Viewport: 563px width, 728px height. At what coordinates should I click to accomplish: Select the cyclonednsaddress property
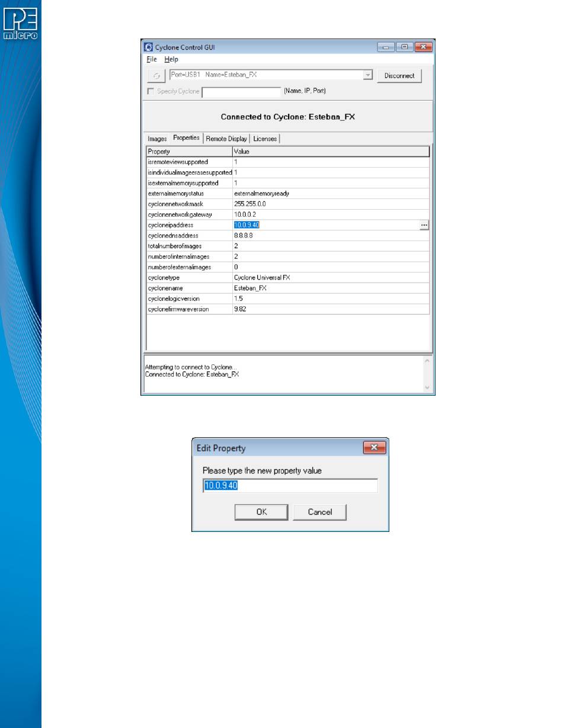(189, 236)
